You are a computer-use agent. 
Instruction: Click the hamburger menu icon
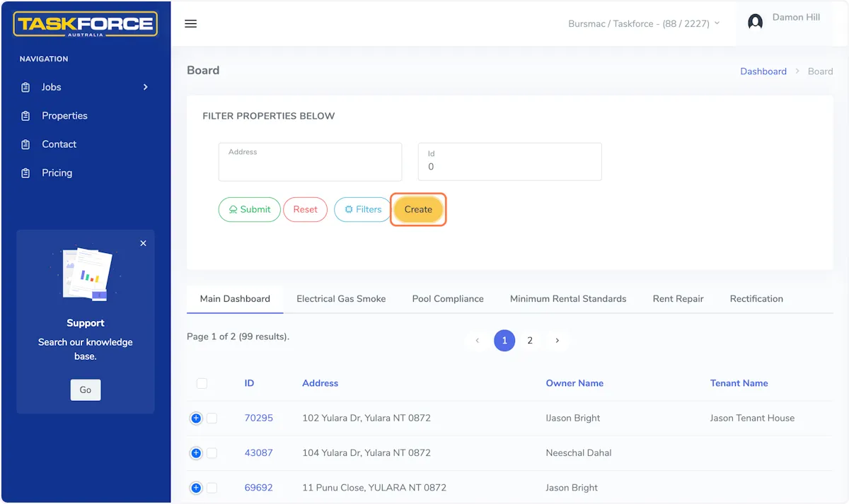coord(190,23)
